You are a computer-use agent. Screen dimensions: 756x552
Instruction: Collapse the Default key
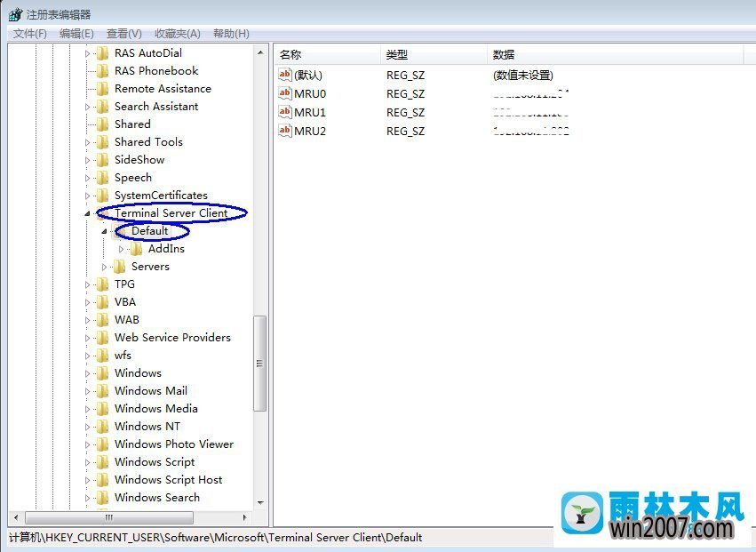pyautogui.click(x=104, y=232)
